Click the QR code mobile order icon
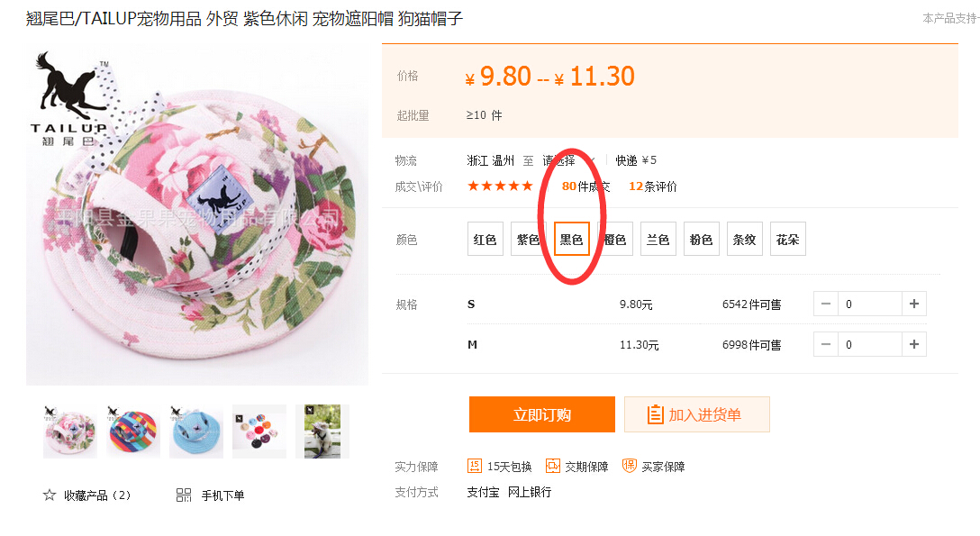980x536 pixels. pyautogui.click(x=184, y=495)
